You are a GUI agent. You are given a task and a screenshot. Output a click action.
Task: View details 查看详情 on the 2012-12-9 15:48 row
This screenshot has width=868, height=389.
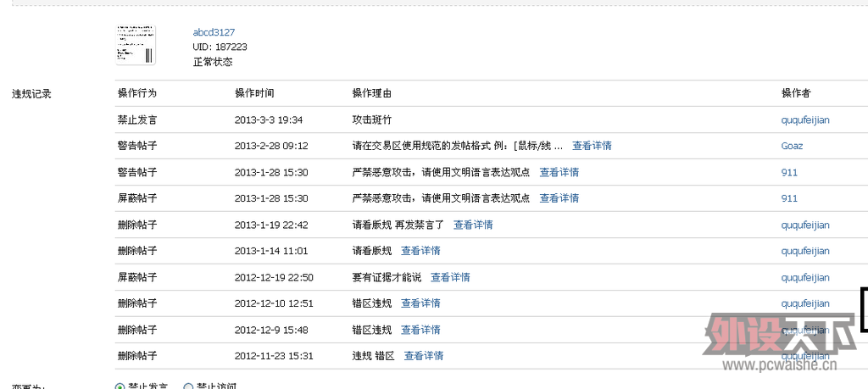click(x=420, y=330)
